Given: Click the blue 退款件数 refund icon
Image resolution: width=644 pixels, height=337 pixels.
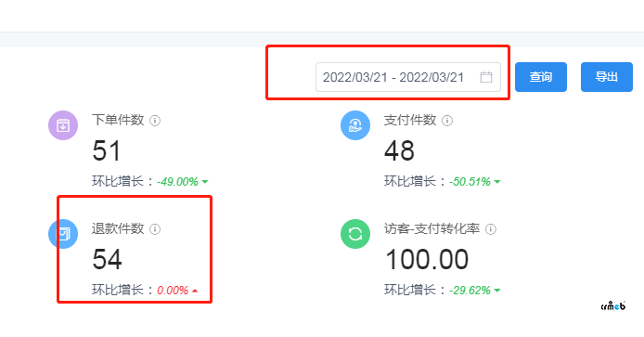Looking at the screenshot, I should pos(63,234).
